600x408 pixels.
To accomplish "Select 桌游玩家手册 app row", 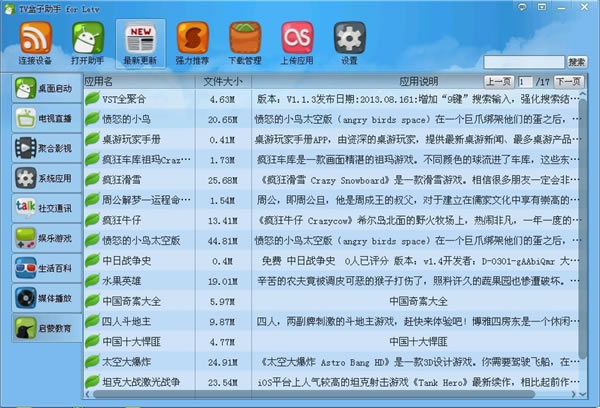I will [x=331, y=140].
